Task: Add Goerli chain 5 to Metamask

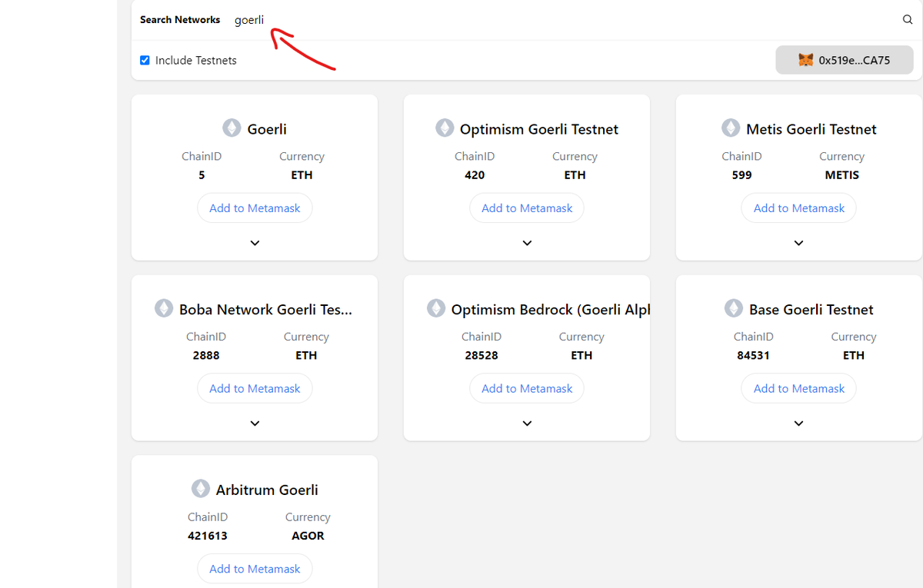Action: 255,208
